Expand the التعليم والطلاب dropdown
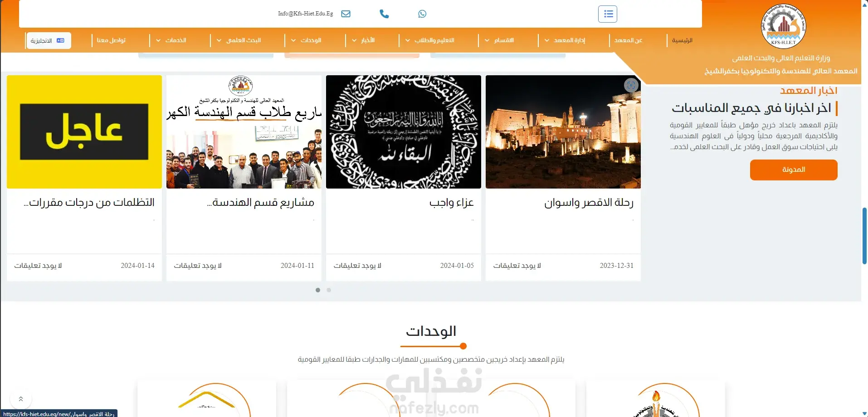 (429, 40)
